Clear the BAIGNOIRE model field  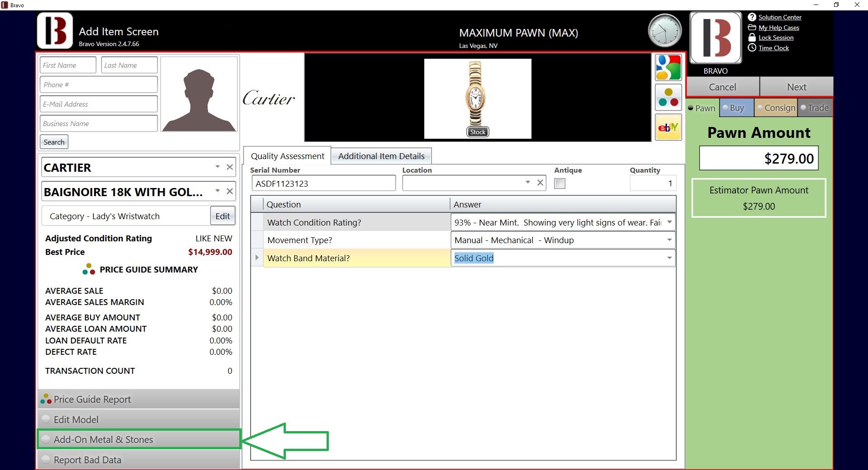coord(230,191)
